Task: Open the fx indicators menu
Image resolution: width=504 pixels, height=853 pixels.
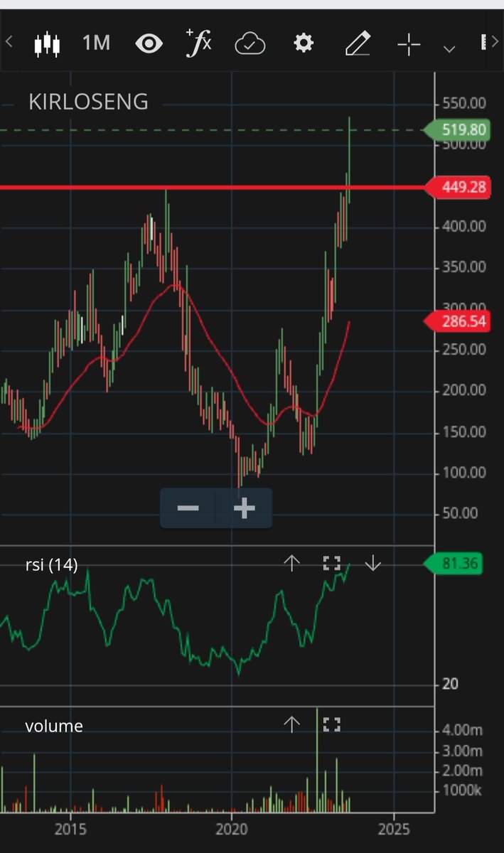Action: coord(198,43)
